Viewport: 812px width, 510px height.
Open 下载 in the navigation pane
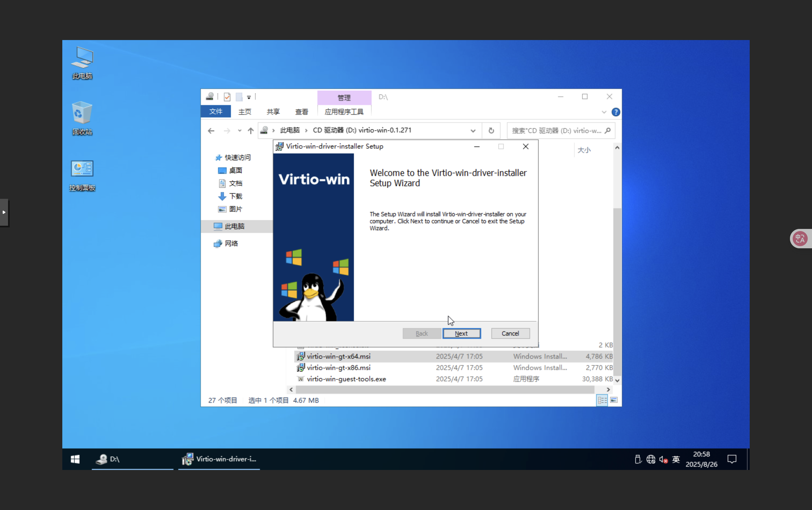click(x=230, y=196)
